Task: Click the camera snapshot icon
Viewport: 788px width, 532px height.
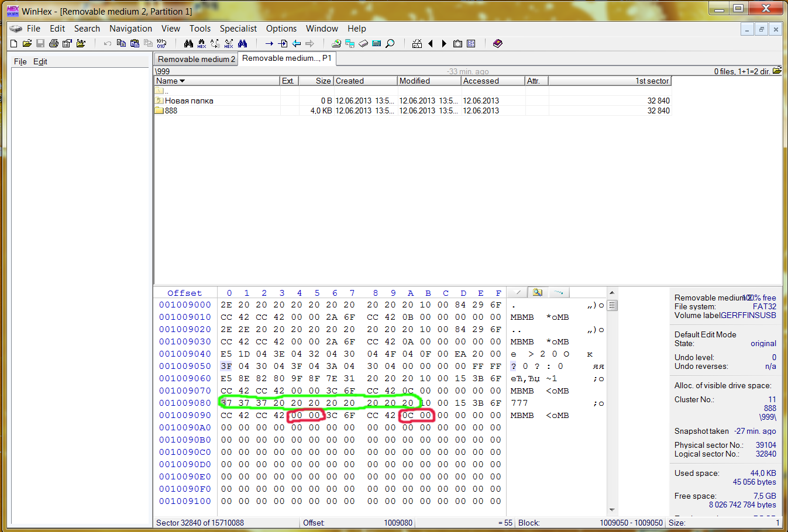Action: tap(457, 43)
